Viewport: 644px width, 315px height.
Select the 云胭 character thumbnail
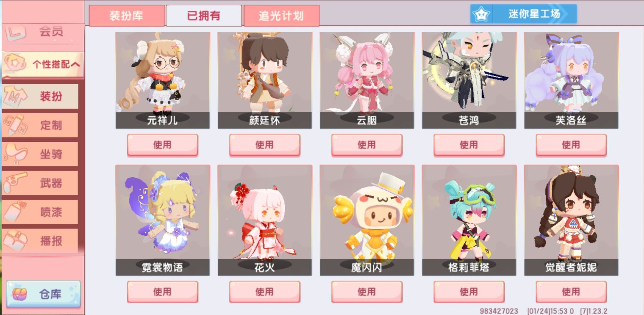click(x=367, y=80)
